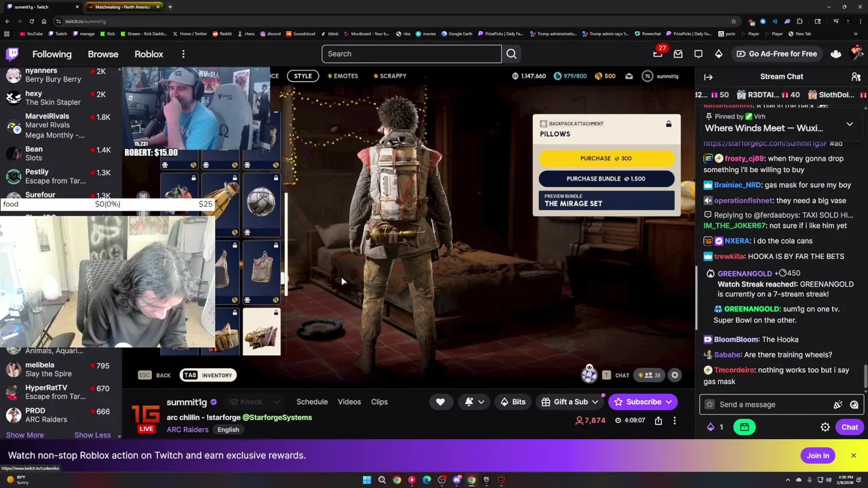Screen dimensions: 868x488
Task: Click the player settings gear icon on stream
Action: click(x=675, y=375)
